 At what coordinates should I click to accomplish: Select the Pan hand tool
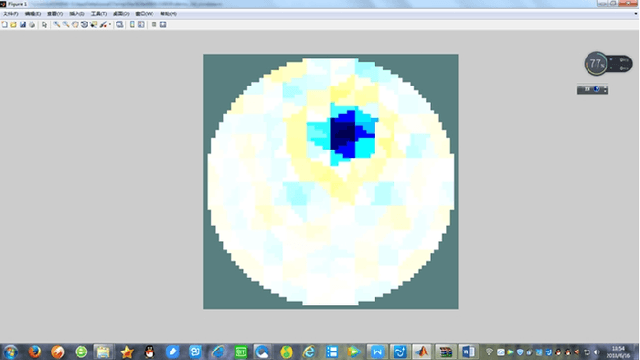[x=75, y=25]
